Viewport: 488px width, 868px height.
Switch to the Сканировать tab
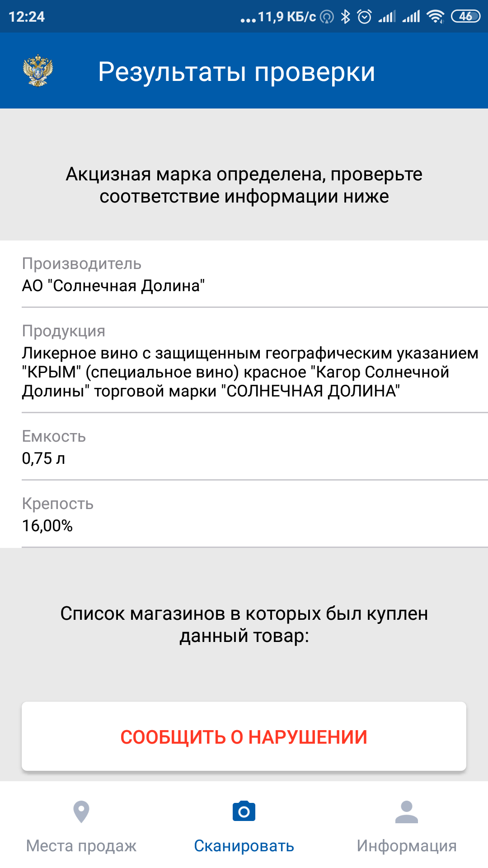point(244,845)
